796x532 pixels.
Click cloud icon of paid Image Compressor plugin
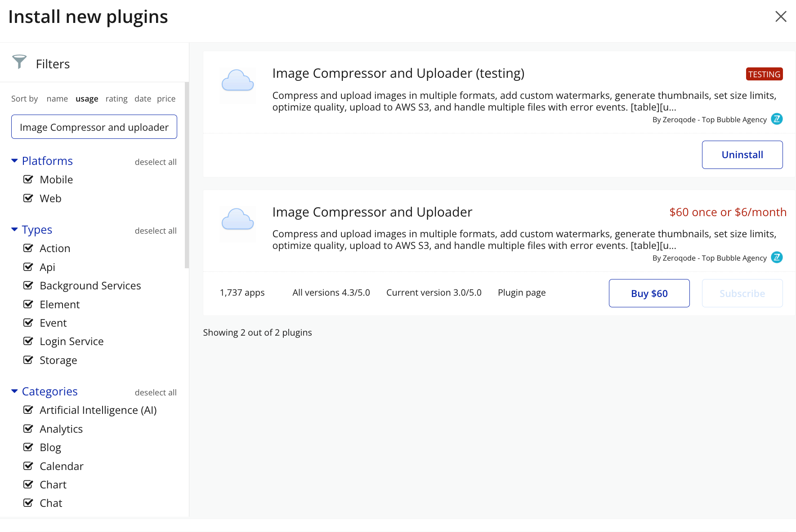click(237, 220)
